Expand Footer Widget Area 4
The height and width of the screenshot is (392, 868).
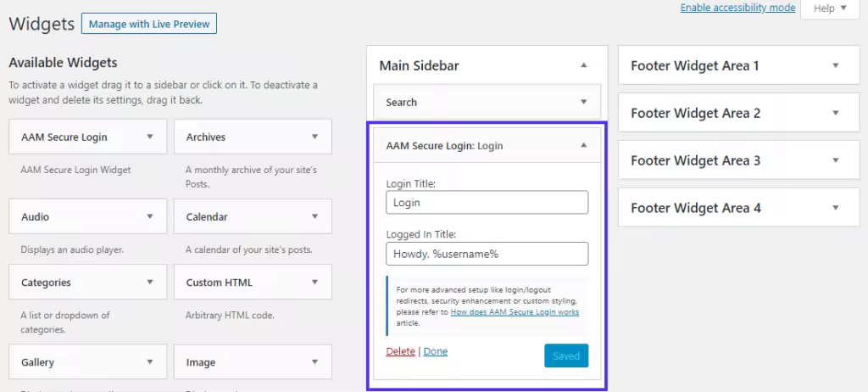835,208
